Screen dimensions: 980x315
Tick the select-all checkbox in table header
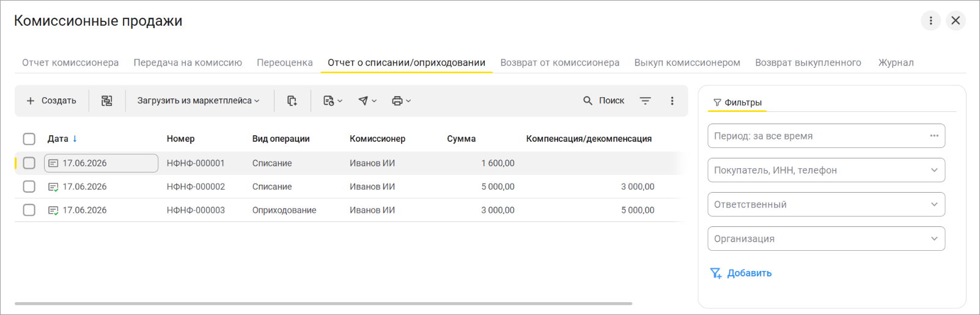29,139
